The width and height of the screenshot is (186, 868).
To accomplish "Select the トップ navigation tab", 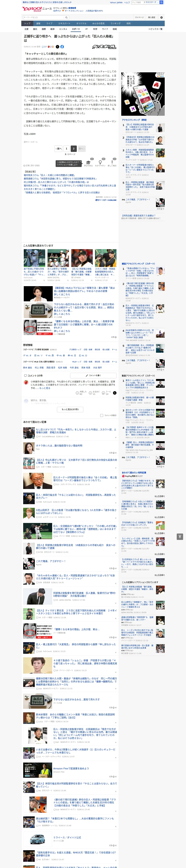I will tap(27, 24).
